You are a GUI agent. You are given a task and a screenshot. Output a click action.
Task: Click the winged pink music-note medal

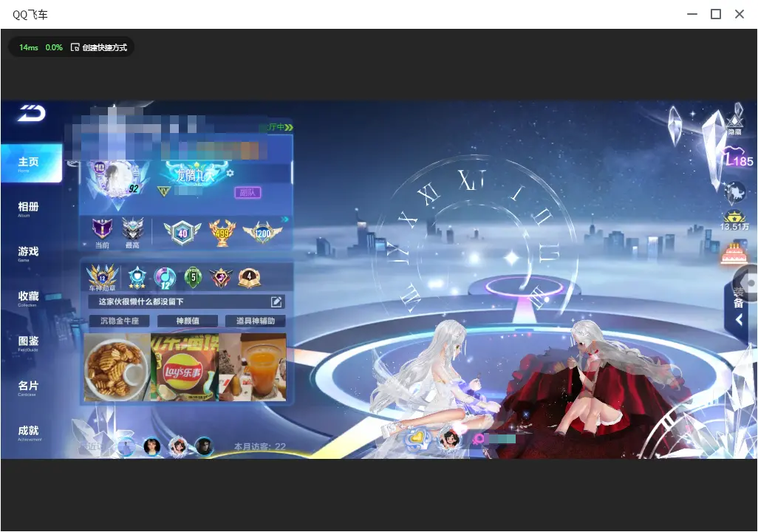click(x=220, y=278)
